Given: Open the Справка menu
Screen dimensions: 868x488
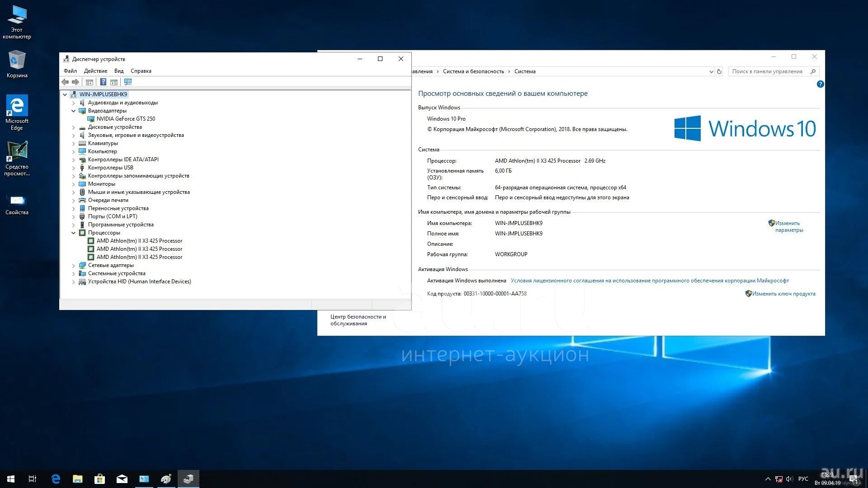Looking at the screenshot, I should [141, 71].
